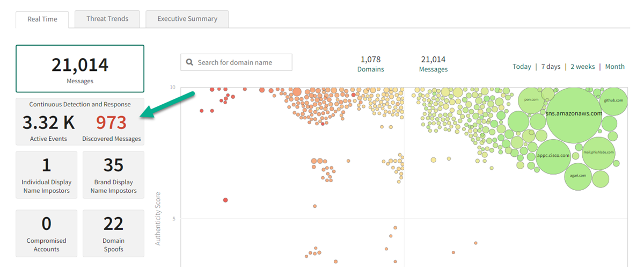This screenshot has height=267, width=644.
Task: Open Individual Display Name Impostors card
Action: [x=47, y=175]
